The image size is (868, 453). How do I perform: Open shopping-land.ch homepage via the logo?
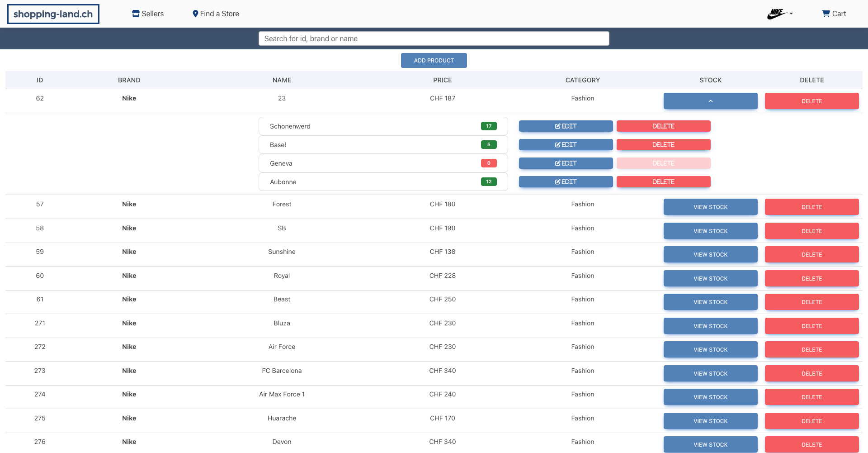tap(53, 14)
